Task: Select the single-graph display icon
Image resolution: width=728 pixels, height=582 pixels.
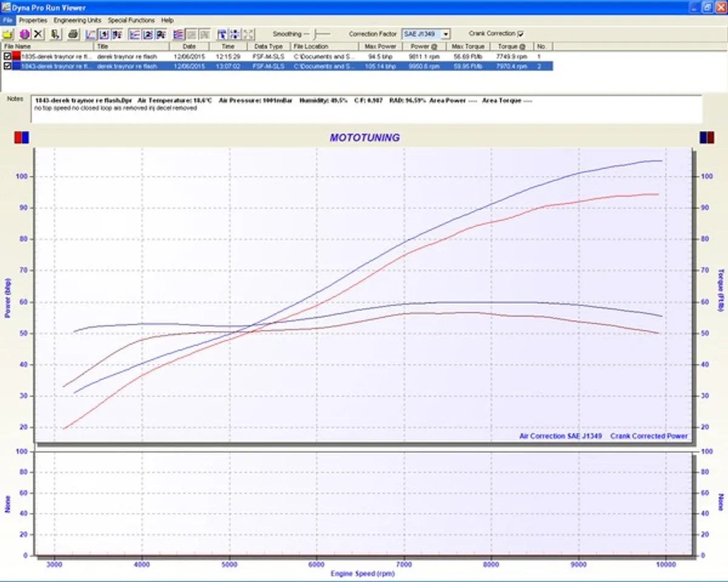Action: tap(103, 34)
